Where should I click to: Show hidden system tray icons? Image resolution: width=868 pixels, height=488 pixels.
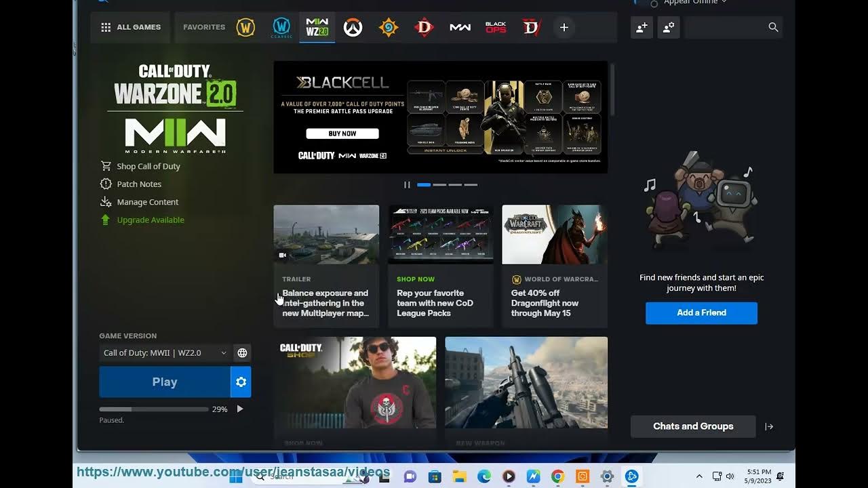699,476
